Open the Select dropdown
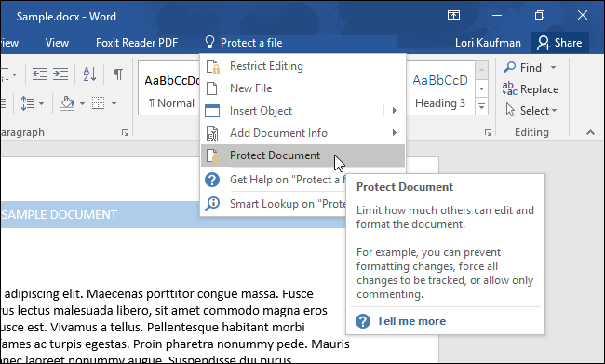 point(531,111)
